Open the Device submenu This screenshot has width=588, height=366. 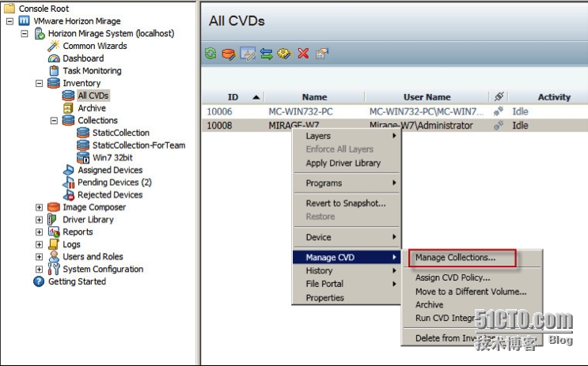coord(347,237)
